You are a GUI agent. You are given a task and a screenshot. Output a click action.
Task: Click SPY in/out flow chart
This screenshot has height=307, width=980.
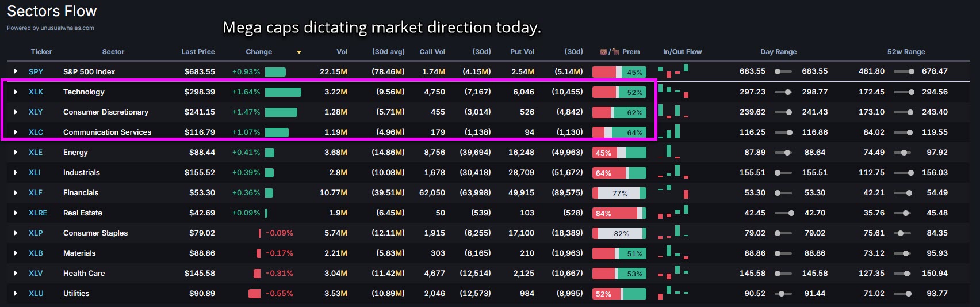click(673, 71)
